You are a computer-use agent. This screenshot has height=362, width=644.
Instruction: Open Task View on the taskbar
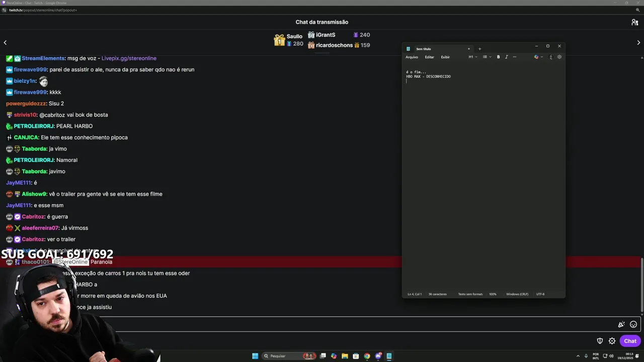[323, 356]
